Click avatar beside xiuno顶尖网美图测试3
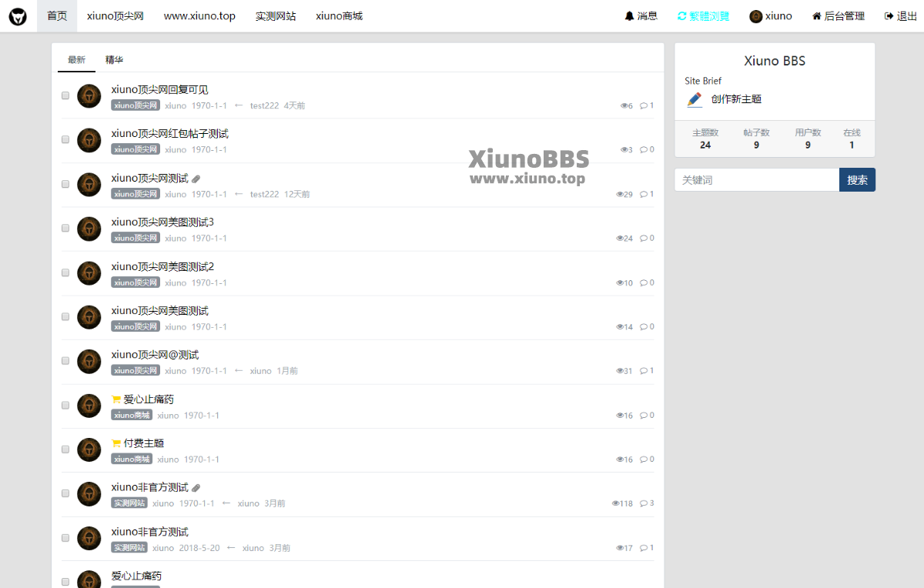The height and width of the screenshot is (588, 924). pyautogui.click(x=89, y=229)
